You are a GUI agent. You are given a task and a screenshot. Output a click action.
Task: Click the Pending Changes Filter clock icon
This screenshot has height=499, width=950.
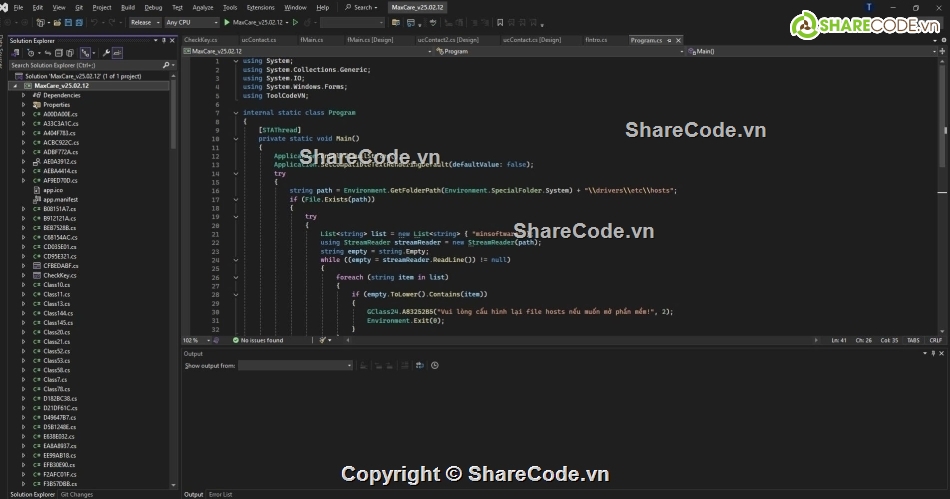coord(30,53)
